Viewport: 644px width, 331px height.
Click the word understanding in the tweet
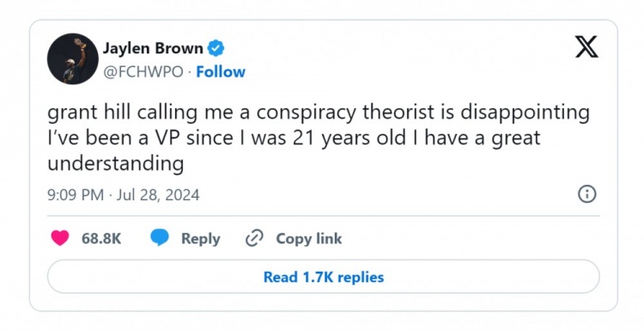(115, 164)
